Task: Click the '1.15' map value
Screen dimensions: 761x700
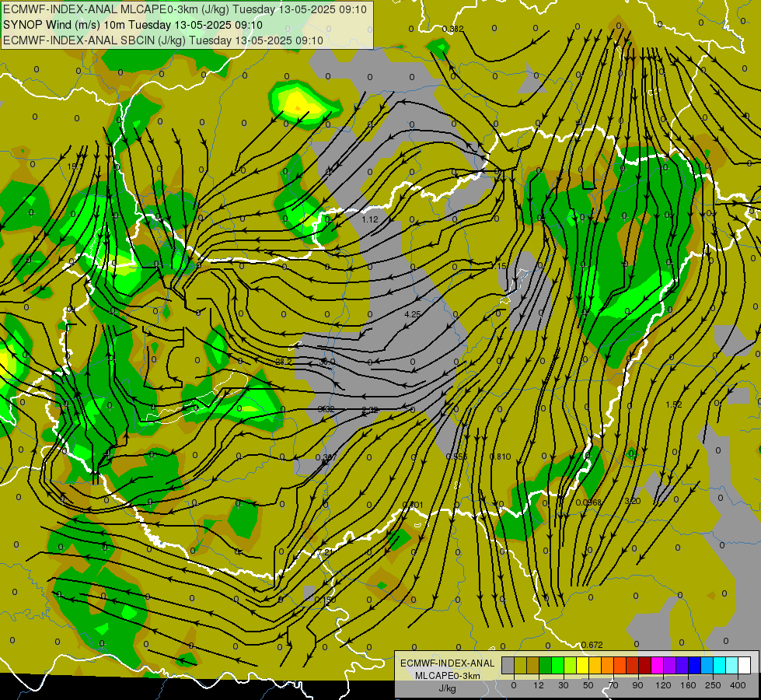Action: click(x=498, y=266)
